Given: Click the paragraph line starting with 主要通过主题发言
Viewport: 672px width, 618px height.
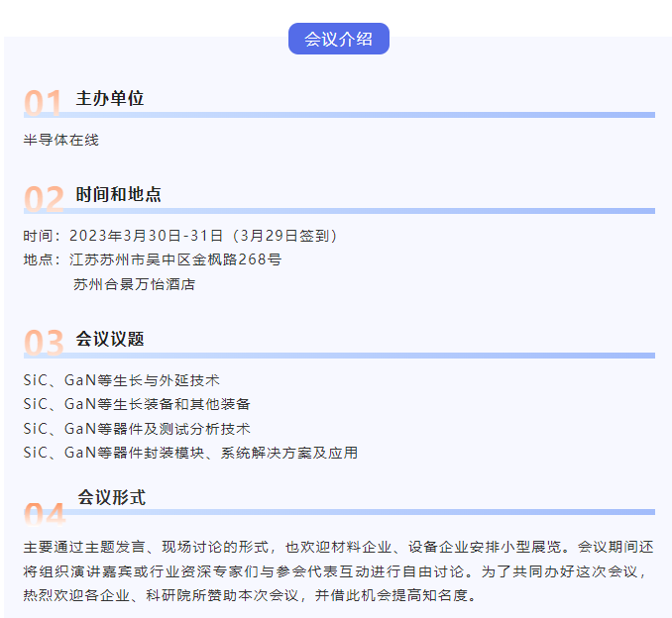Looking at the screenshot, I should 338,547.
